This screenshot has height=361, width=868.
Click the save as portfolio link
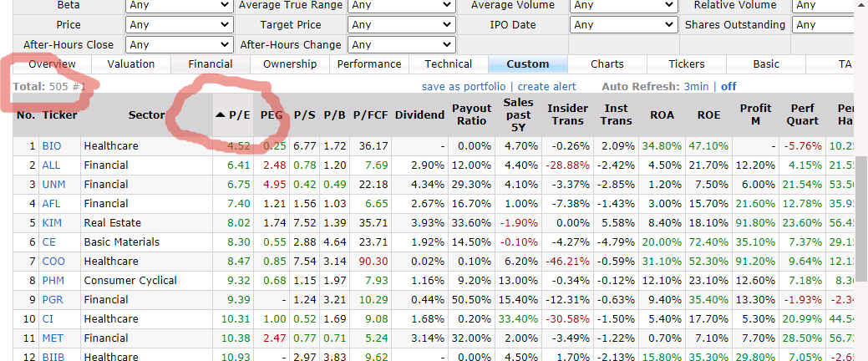[x=464, y=86]
